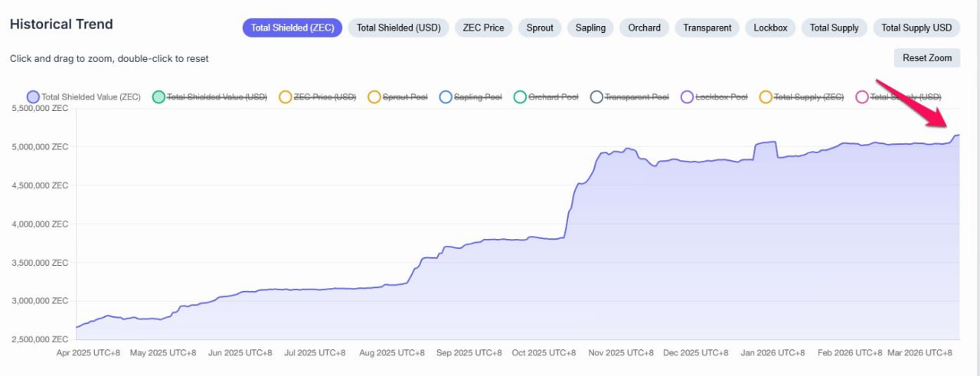The height and width of the screenshot is (376, 980).
Task: Select the ZEC Price tab
Action: [483, 28]
